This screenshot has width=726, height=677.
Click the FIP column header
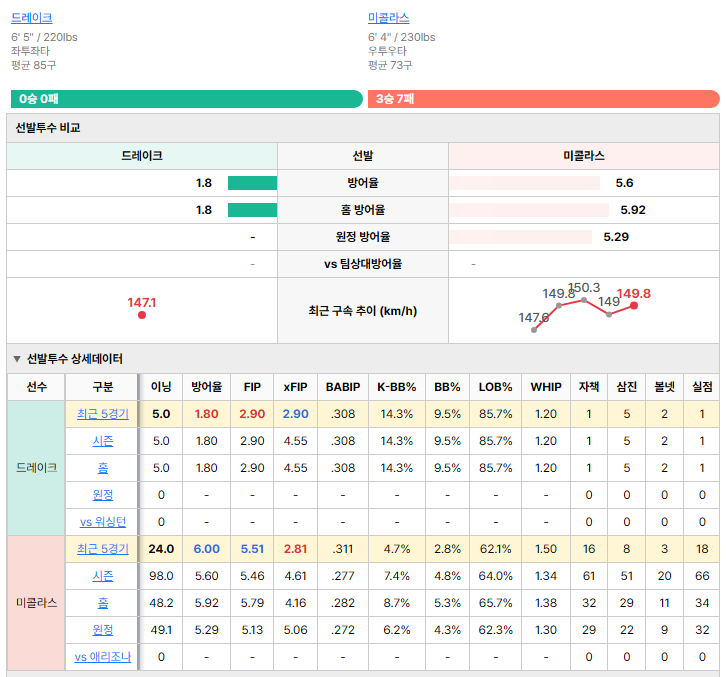[x=252, y=387]
